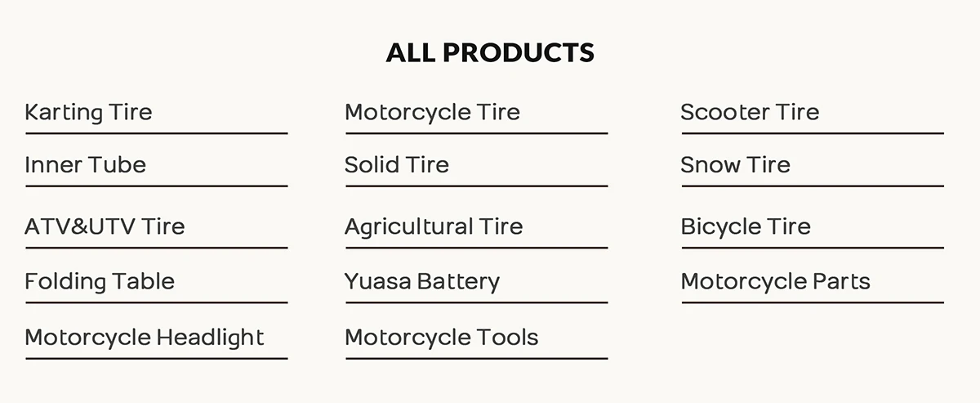The height and width of the screenshot is (403, 980).
Task: Go to Motorcycle Tire products
Action: tap(432, 112)
